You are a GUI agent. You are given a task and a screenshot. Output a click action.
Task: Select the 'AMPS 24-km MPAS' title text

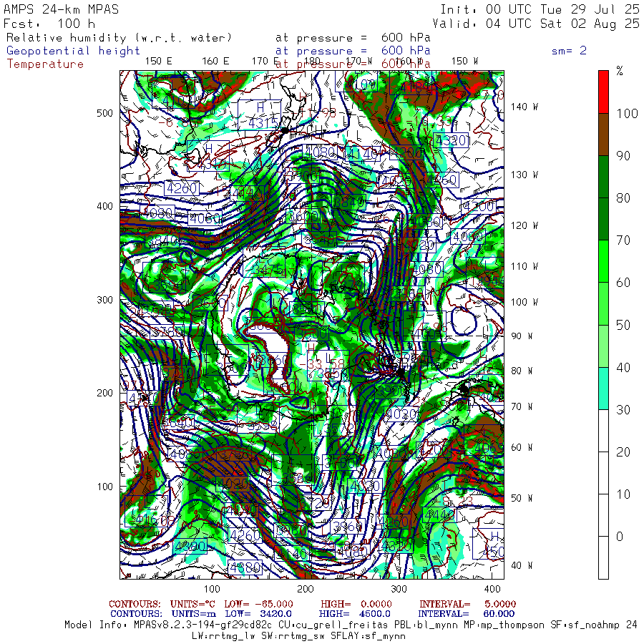pos(62,9)
